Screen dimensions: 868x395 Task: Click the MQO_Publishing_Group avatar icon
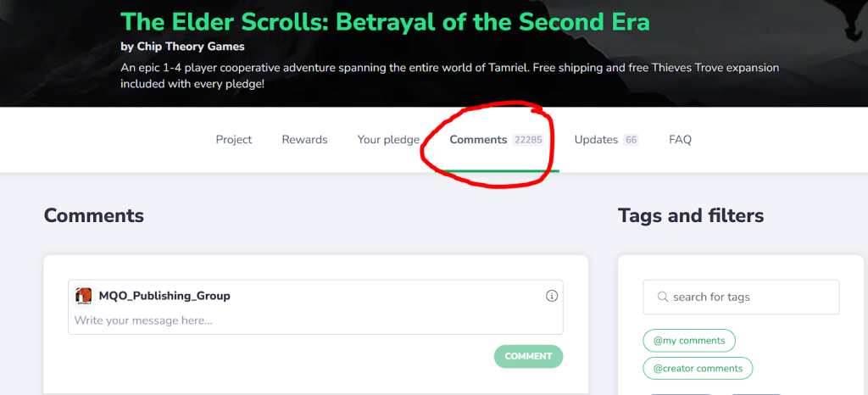coord(84,296)
